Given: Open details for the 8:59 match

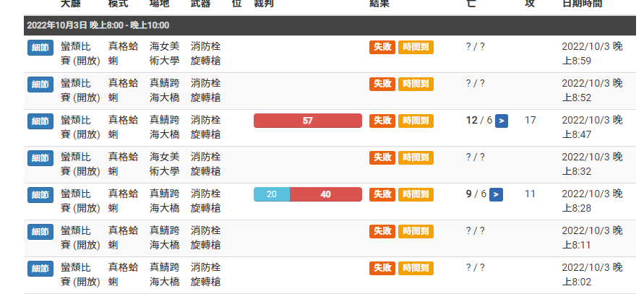Looking at the screenshot, I should click(40, 47).
